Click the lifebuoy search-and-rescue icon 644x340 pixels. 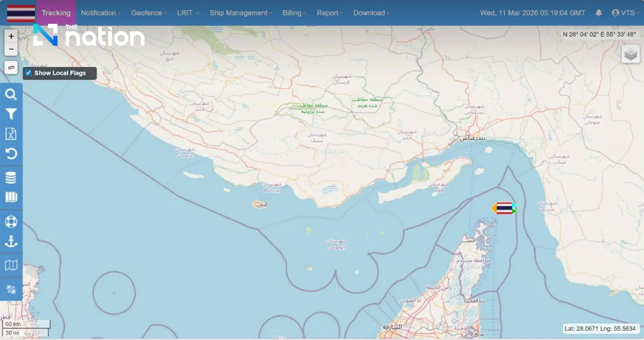click(12, 221)
